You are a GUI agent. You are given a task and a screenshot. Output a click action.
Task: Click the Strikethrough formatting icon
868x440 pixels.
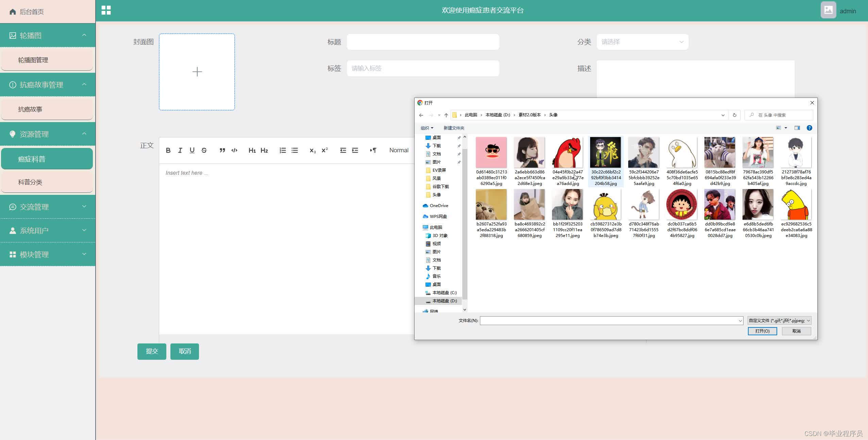203,150
